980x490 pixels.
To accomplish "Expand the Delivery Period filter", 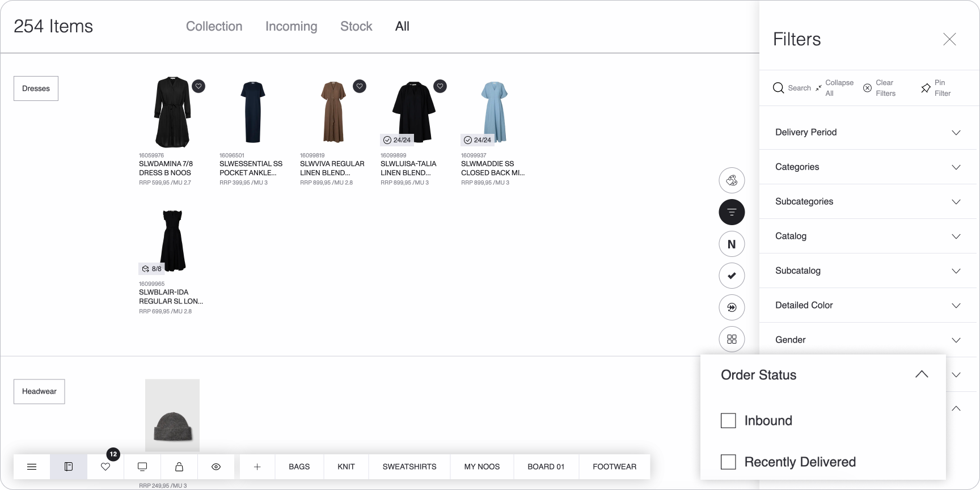I will (x=868, y=132).
